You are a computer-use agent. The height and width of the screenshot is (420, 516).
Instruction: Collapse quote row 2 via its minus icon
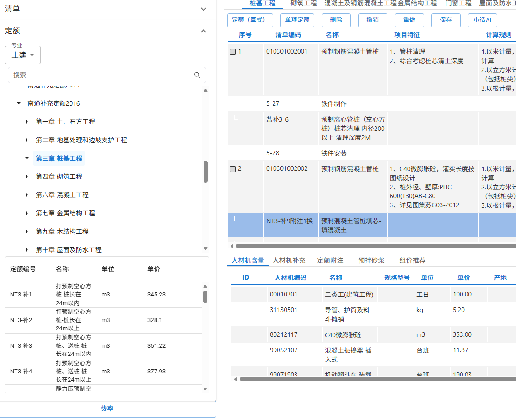click(x=232, y=168)
